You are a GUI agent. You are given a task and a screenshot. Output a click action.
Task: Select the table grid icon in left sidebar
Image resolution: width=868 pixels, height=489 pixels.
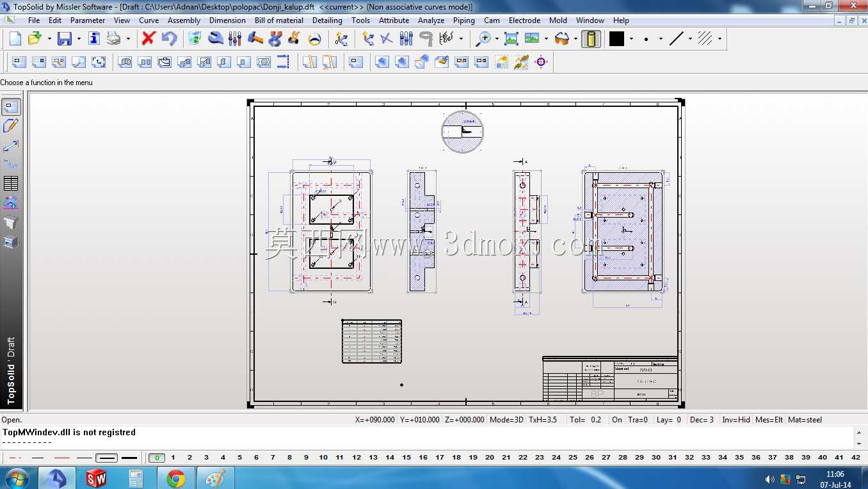[11, 184]
